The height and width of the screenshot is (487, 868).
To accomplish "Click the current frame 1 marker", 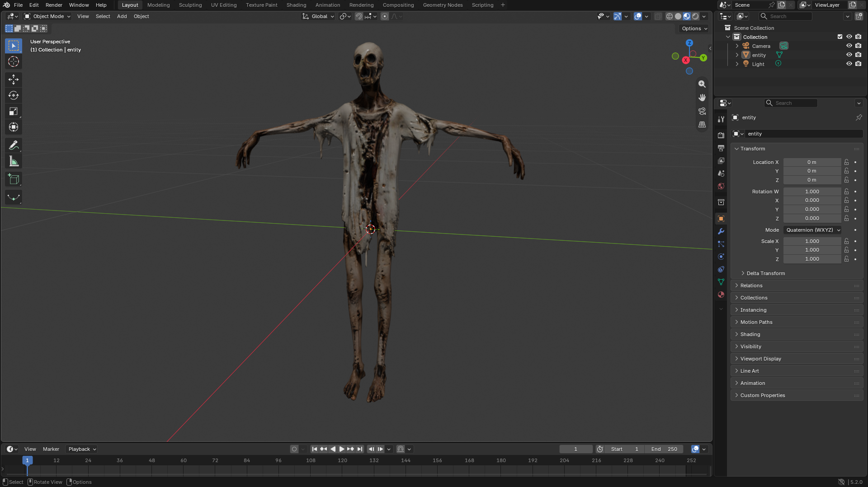I will click(27, 460).
